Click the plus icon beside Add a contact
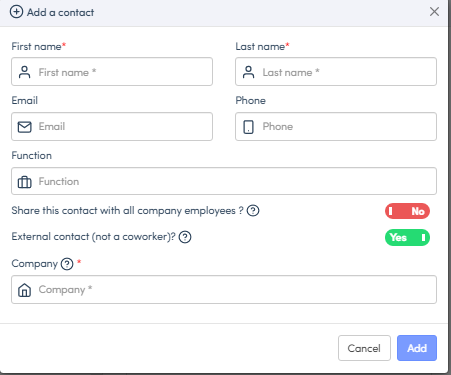This screenshot has height=375, width=451. [16, 12]
